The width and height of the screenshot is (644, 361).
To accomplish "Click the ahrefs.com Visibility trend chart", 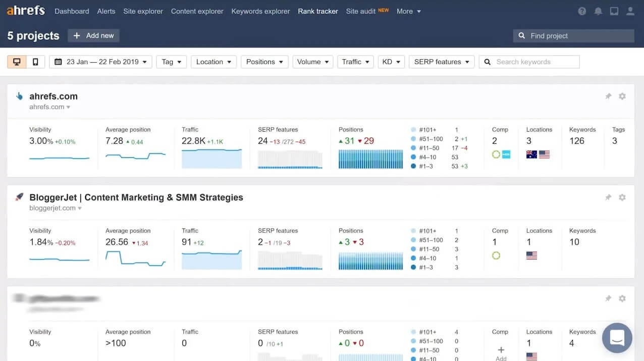I will (60, 159).
